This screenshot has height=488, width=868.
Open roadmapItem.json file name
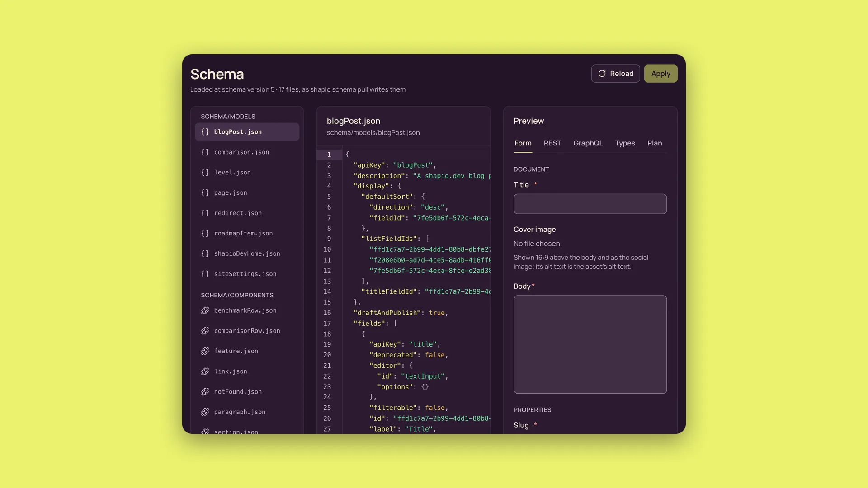243,234
